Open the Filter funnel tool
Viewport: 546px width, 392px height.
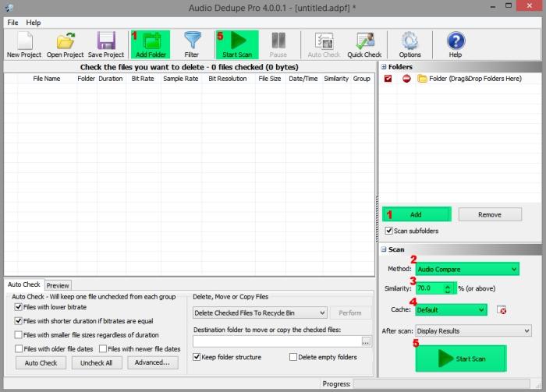(192, 44)
